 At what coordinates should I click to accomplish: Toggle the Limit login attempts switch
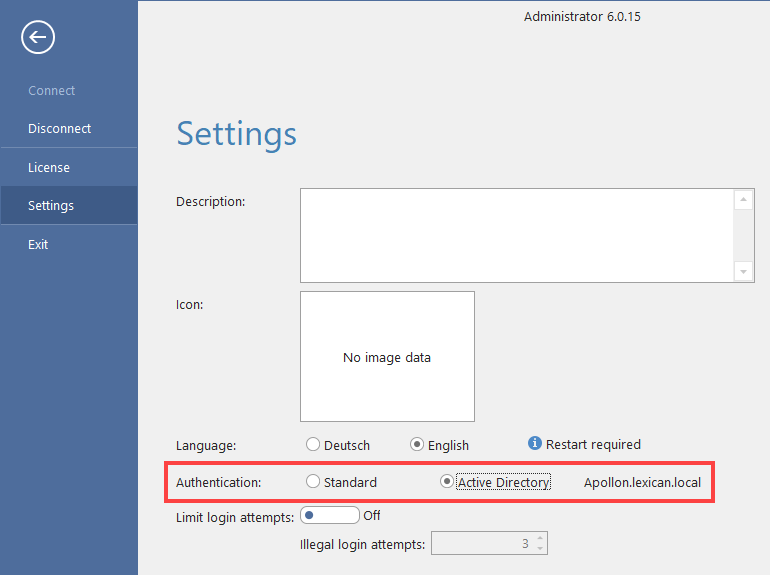[x=329, y=516]
